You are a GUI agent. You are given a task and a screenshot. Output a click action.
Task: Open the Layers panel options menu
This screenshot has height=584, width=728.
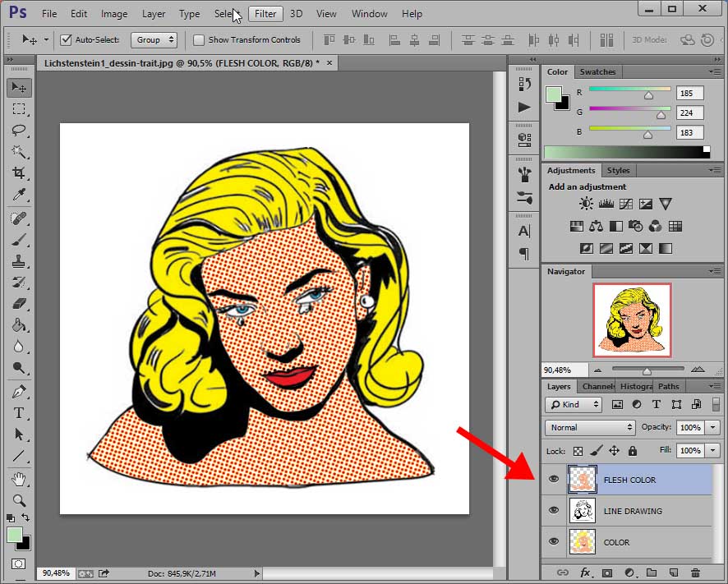(x=715, y=386)
